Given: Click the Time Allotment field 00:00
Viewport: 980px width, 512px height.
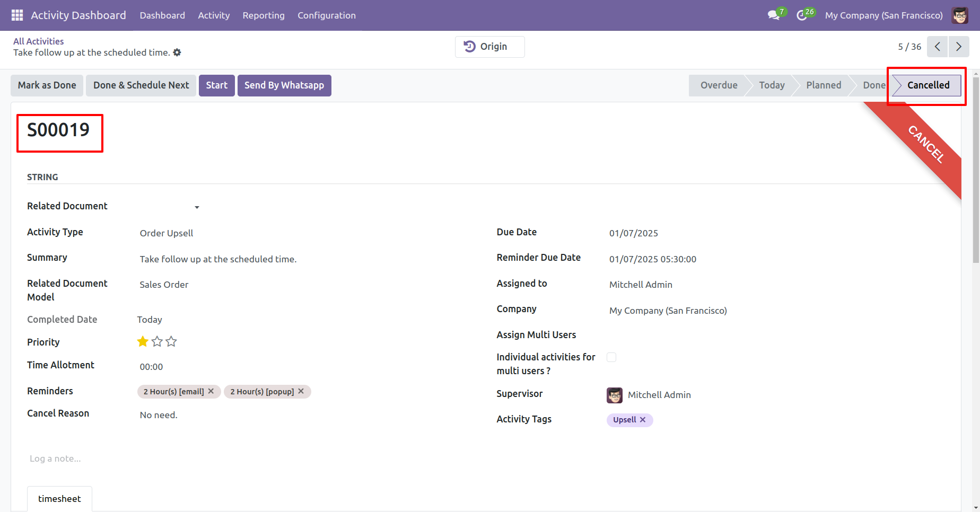Looking at the screenshot, I should coord(151,367).
